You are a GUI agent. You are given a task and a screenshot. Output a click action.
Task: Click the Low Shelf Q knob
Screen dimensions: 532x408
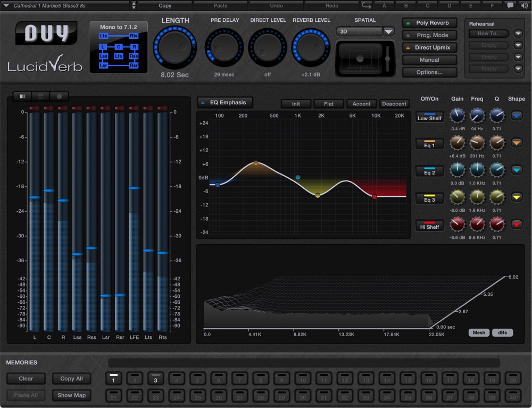point(497,116)
